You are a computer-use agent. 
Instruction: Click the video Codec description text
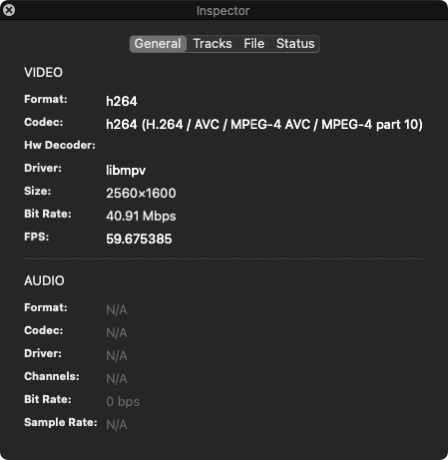point(264,124)
